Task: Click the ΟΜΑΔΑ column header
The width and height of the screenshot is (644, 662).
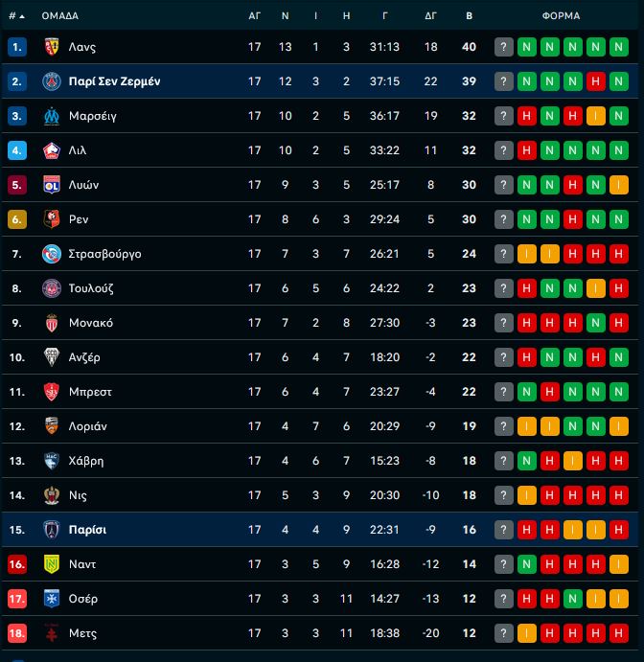Action: (60, 16)
